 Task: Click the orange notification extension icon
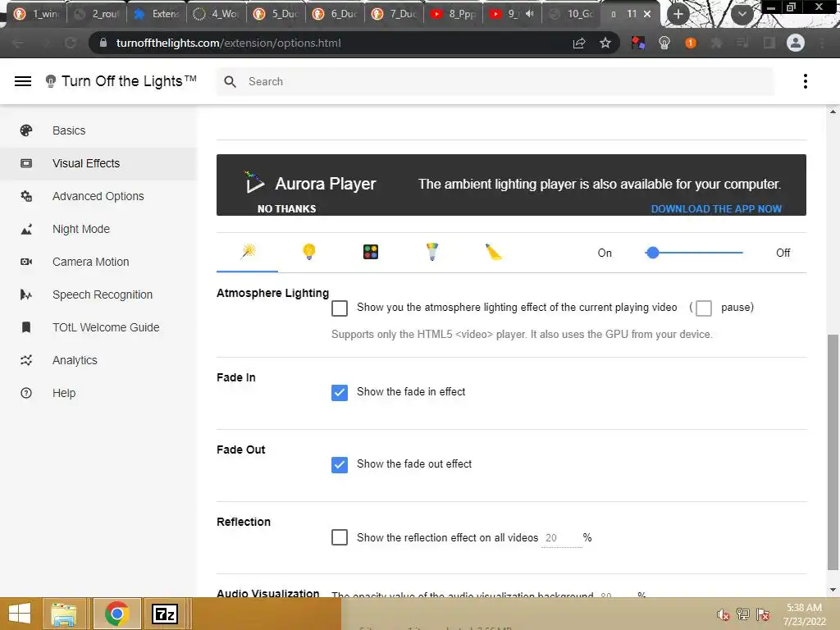pyautogui.click(x=691, y=43)
